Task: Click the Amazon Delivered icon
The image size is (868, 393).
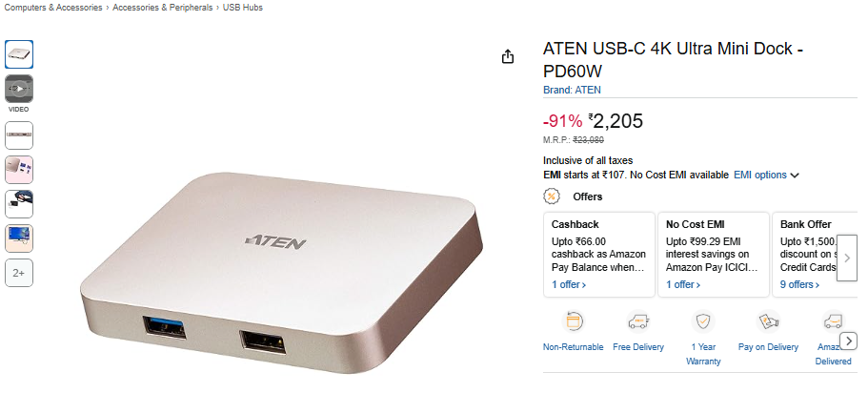Action: coord(833,321)
